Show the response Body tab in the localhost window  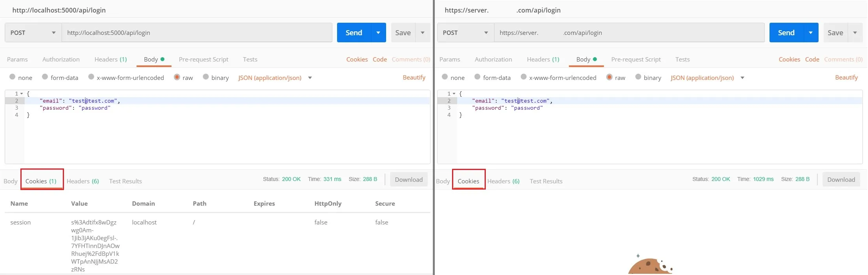[10, 181]
